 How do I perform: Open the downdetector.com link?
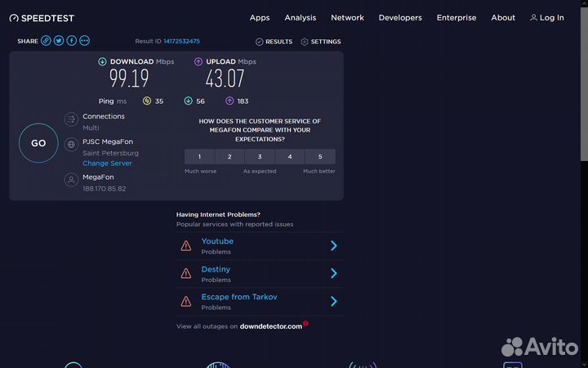tap(271, 326)
